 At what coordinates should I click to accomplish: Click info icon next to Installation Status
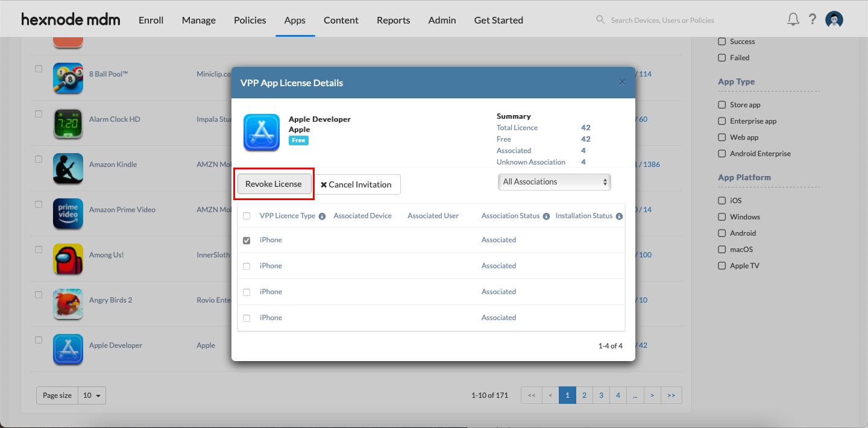coord(619,216)
